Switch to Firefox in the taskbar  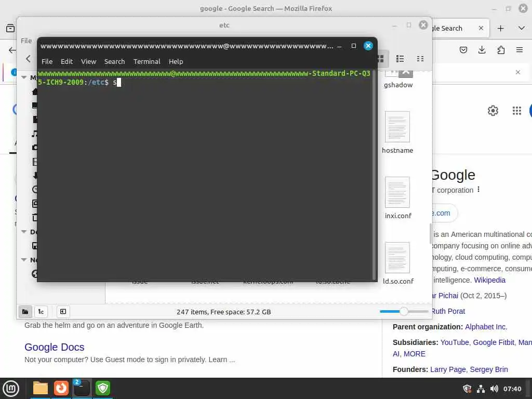[x=61, y=388]
